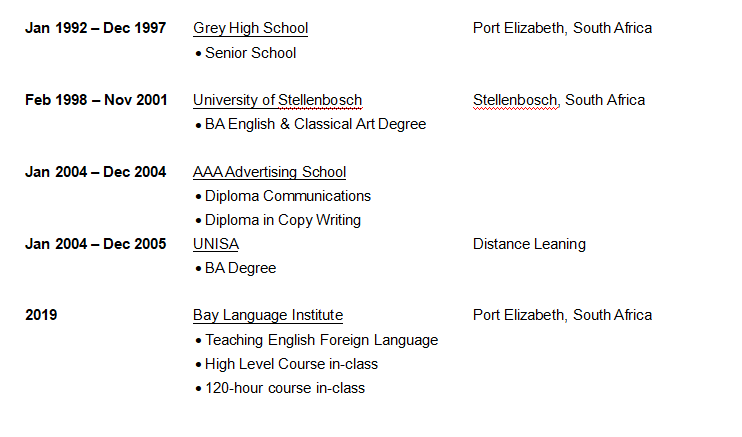
Task: Click the Jan 1992 – Dec 1997 date
Action: click(95, 28)
